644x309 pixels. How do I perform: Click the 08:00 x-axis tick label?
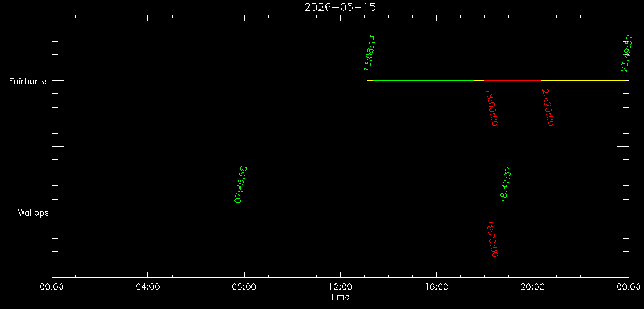244,288
